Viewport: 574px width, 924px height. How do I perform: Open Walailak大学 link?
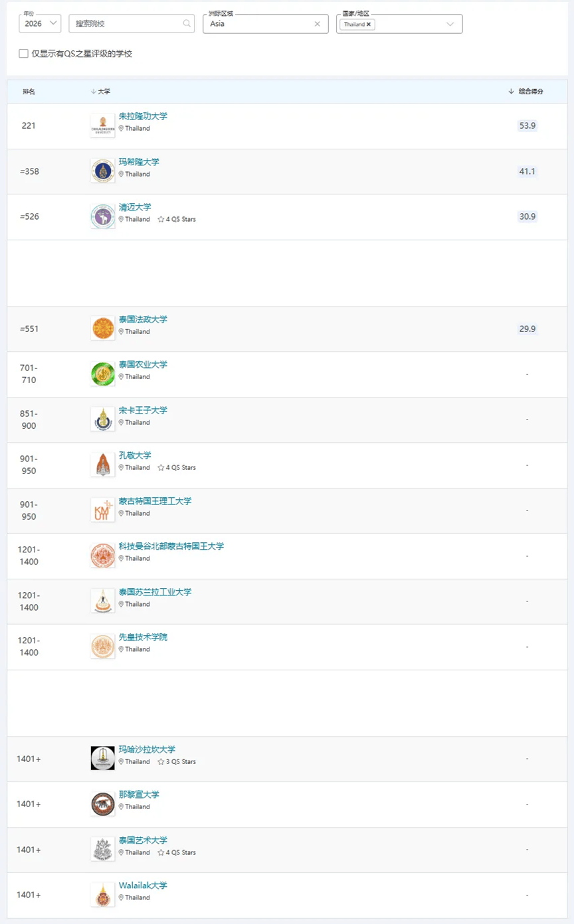[143, 886]
